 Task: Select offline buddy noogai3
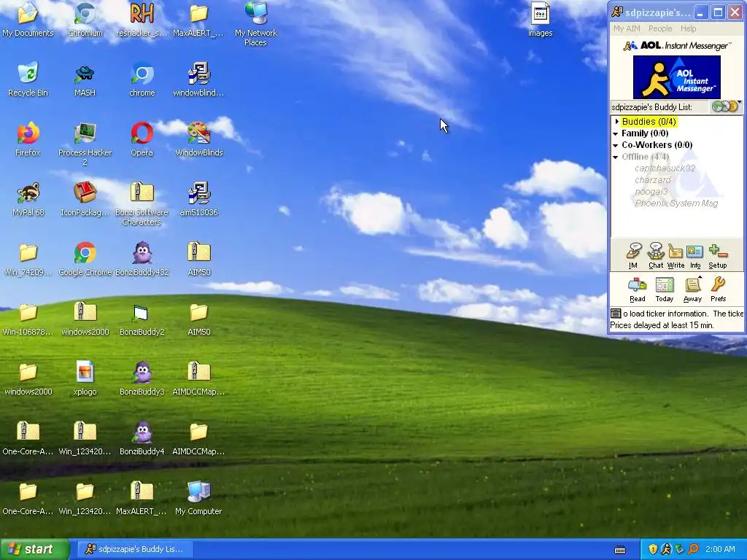point(651,192)
